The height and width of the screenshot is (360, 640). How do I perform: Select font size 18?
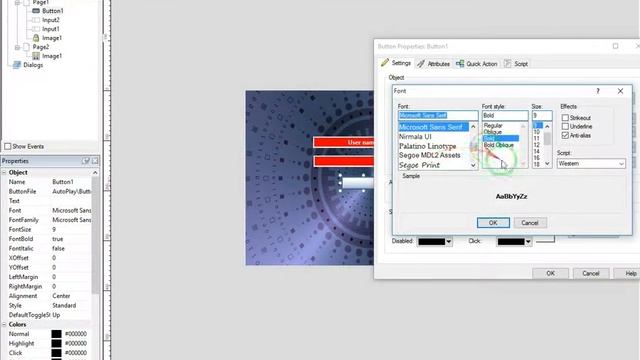click(536, 164)
